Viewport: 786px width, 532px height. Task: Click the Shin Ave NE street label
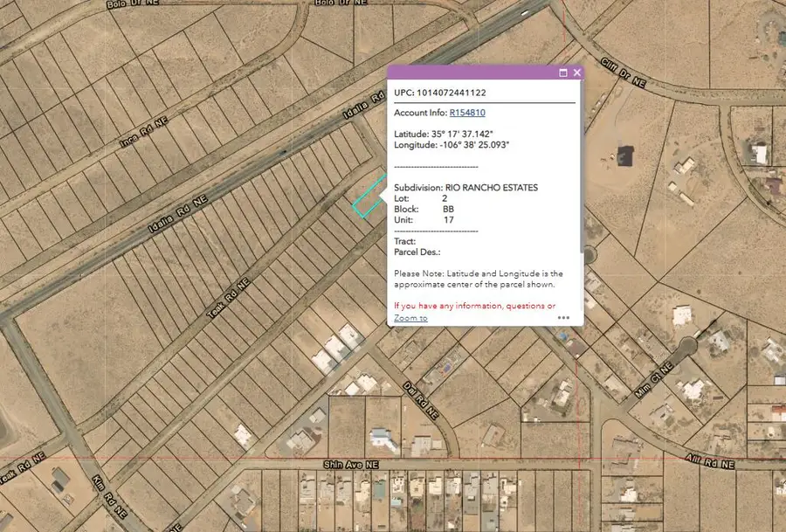(x=351, y=465)
